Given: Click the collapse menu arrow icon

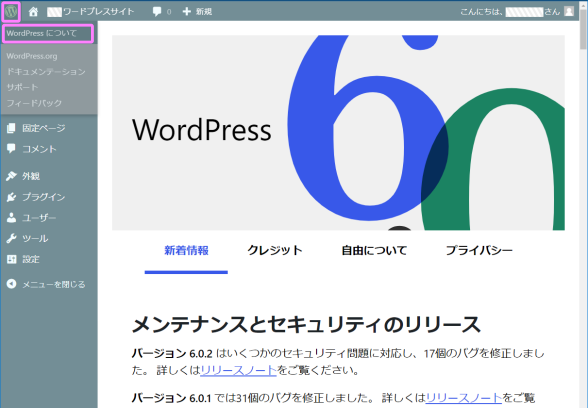Looking at the screenshot, I should [12, 284].
